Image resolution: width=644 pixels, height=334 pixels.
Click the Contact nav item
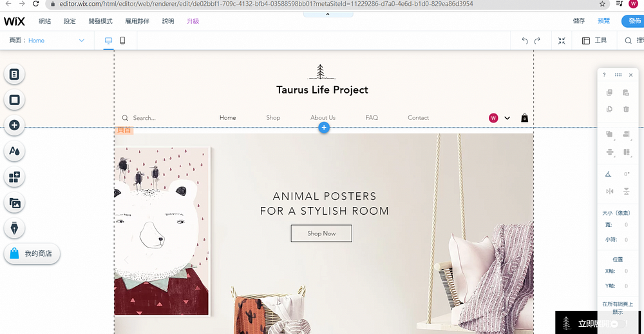(x=418, y=117)
